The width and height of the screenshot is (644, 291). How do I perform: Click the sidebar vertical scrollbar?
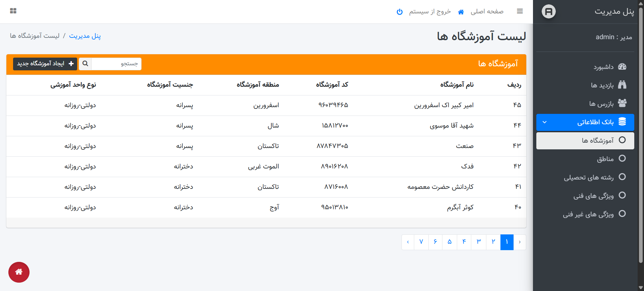click(x=641, y=134)
